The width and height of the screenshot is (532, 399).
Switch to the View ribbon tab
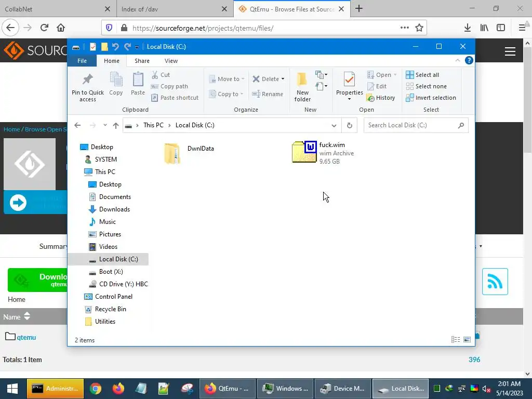(171, 61)
